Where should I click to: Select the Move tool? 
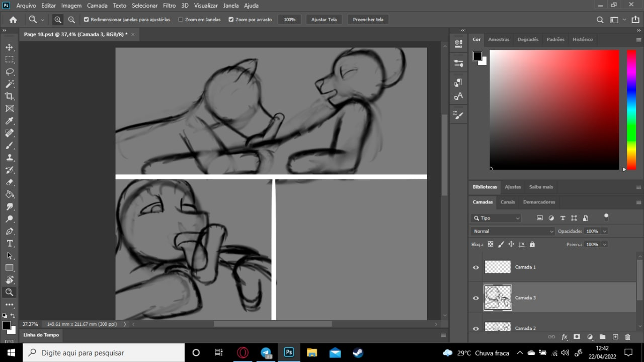(9, 47)
